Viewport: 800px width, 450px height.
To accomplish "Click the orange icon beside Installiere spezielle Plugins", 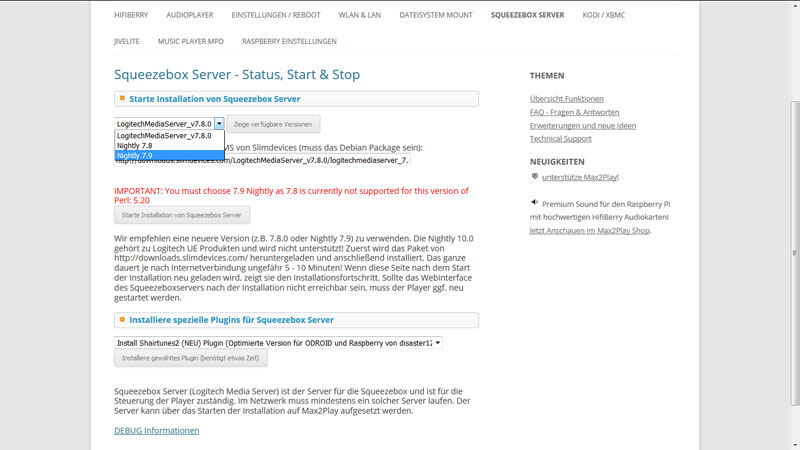I will click(122, 319).
